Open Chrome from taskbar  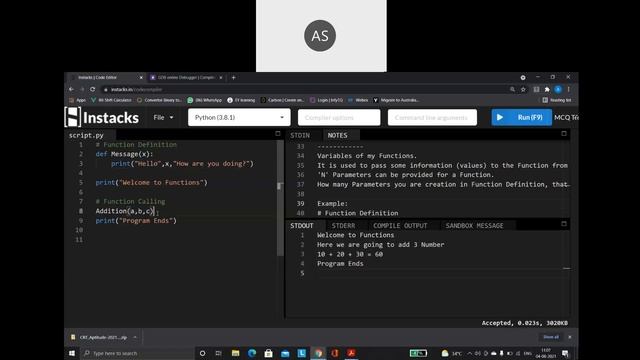coord(318,353)
